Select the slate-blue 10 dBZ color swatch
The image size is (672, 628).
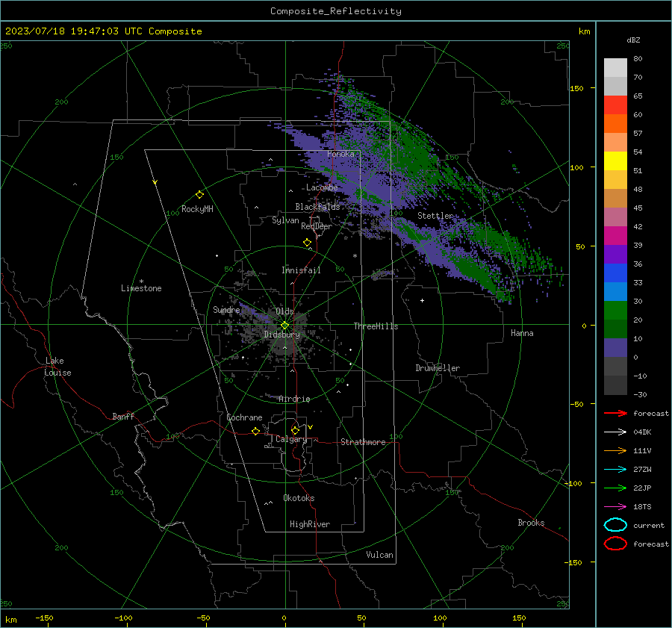click(x=615, y=347)
